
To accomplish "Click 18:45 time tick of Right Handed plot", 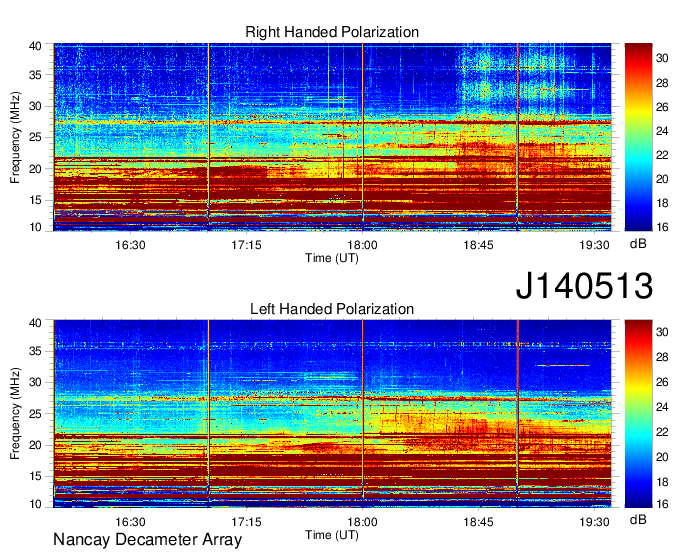I will pyautogui.click(x=478, y=245).
